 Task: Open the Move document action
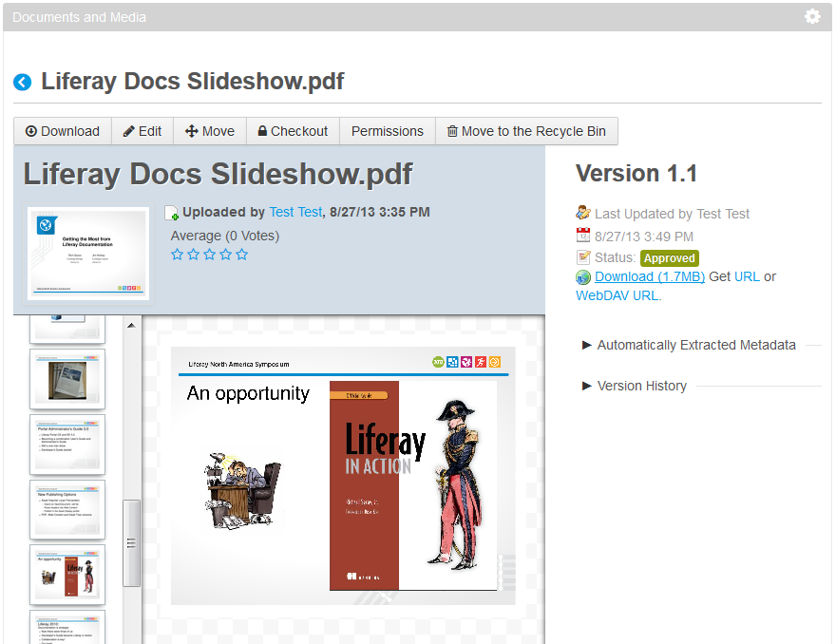click(x=210, y=131)
